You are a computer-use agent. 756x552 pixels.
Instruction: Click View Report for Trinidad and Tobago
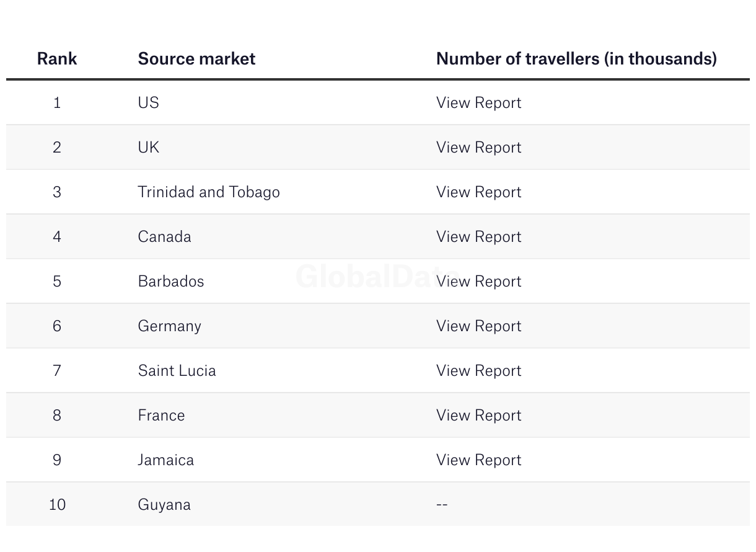(x=478, y=192)
